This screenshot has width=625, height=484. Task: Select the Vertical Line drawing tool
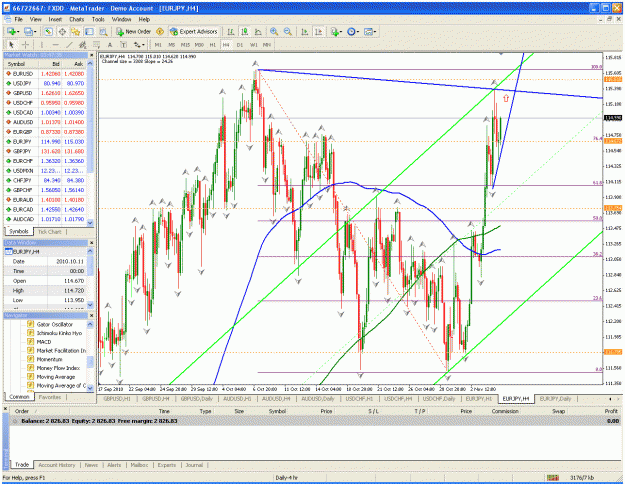point(41,45)
